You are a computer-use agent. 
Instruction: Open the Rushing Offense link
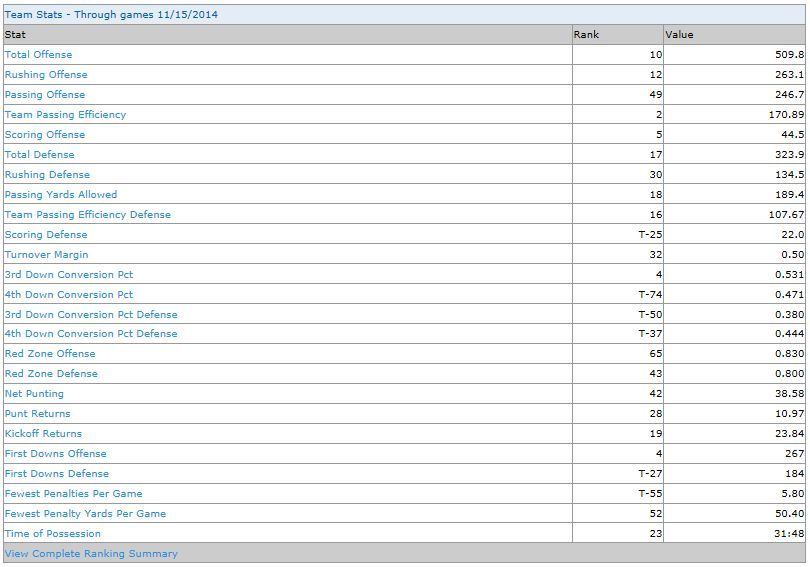coord(46,75)
